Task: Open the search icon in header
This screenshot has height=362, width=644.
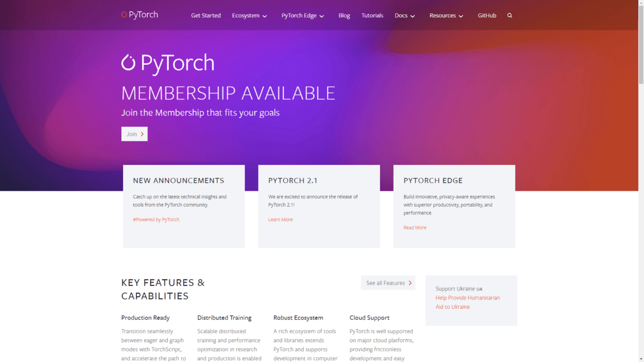Action: point(510,16)
